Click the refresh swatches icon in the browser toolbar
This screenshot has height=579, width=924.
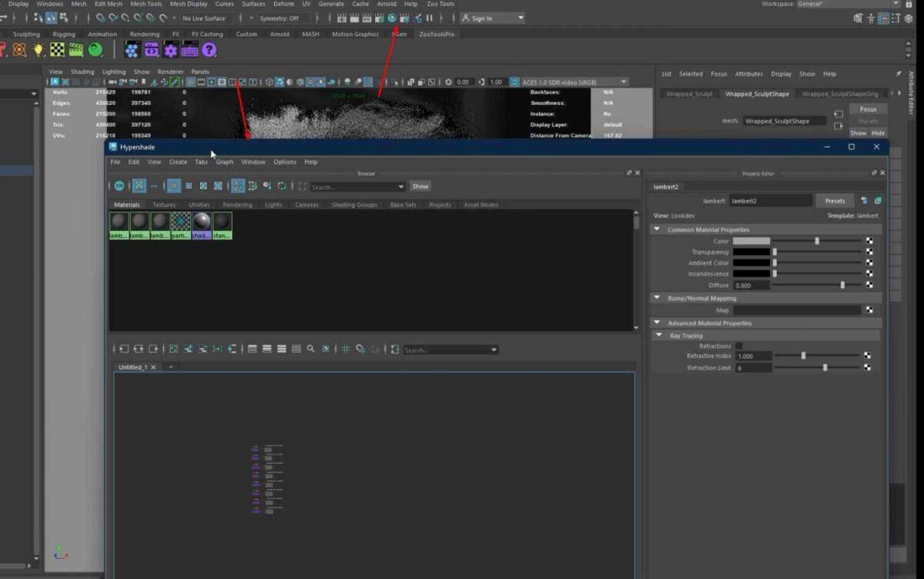282,186
